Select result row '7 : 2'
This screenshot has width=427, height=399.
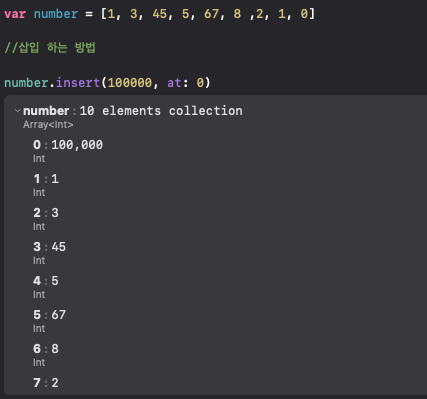(46, 383)
